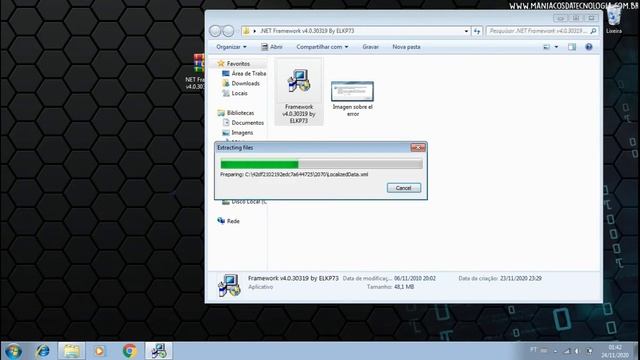
Task: Click the Abrir toolbar button
Action: pos(272,47)
